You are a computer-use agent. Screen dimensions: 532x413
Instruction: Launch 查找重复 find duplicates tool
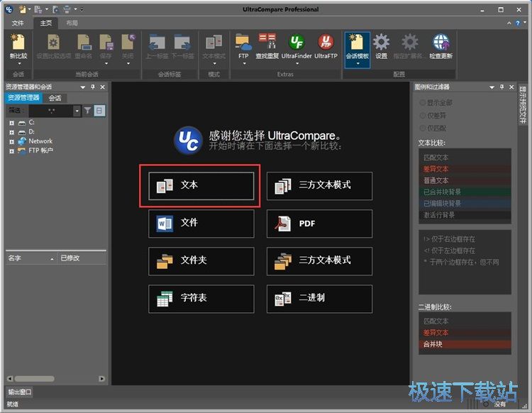tap(267, 42)
